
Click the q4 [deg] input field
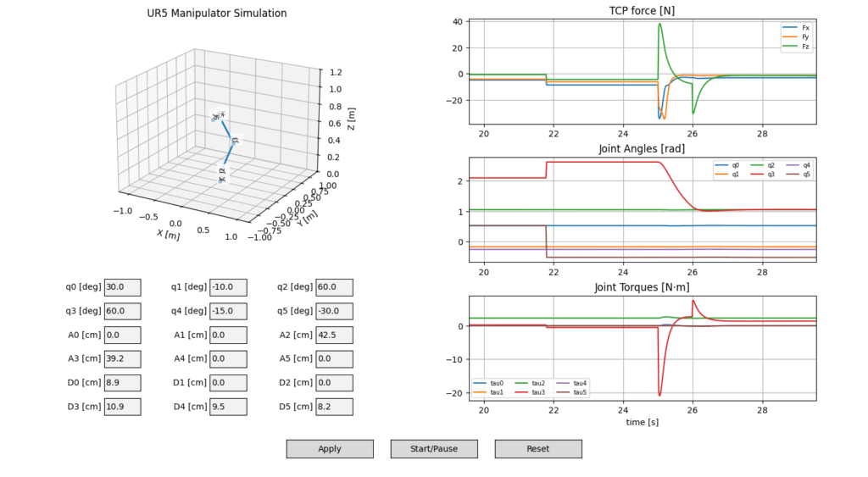click(228, 311)
